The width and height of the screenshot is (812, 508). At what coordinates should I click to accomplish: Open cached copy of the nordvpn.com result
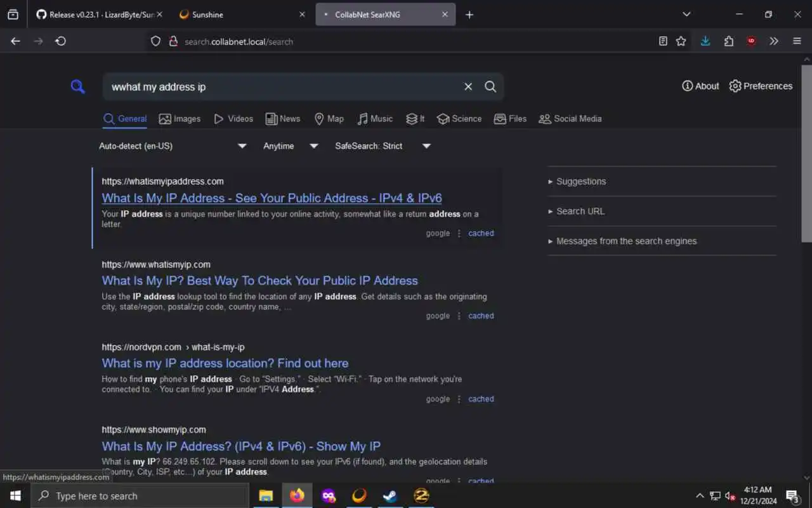[x=481, y=399]
